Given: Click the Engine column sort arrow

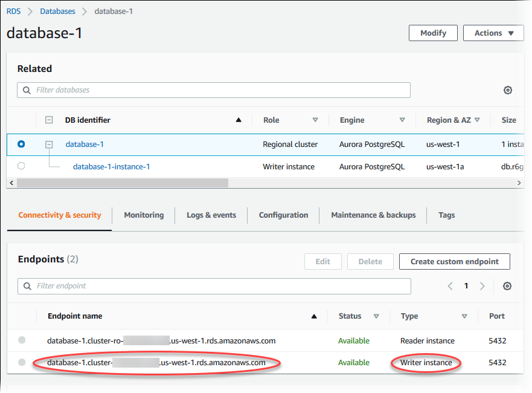Looking at the screenshot, I should (402, 120).
